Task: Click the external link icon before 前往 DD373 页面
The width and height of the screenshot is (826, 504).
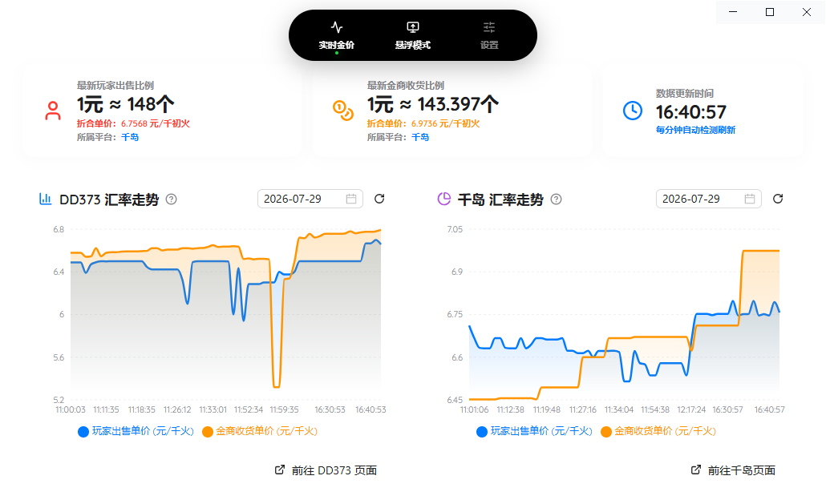Action: click(280, 470)
